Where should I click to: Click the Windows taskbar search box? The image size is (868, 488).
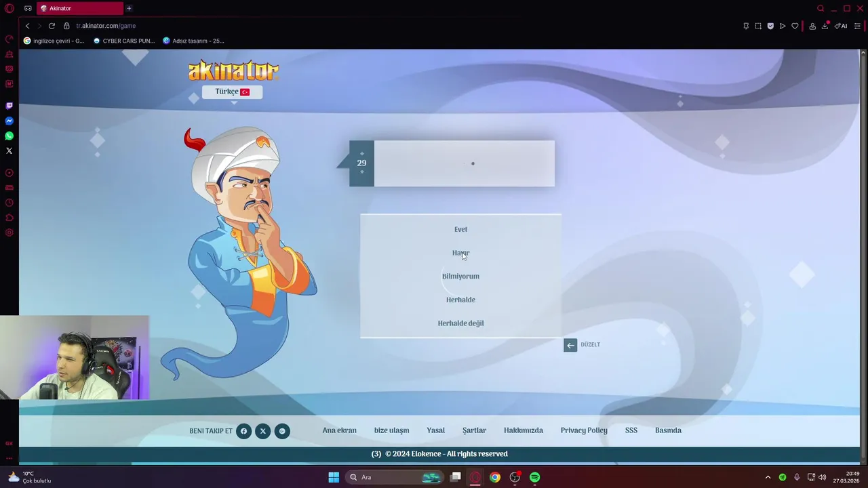[393, 477]
